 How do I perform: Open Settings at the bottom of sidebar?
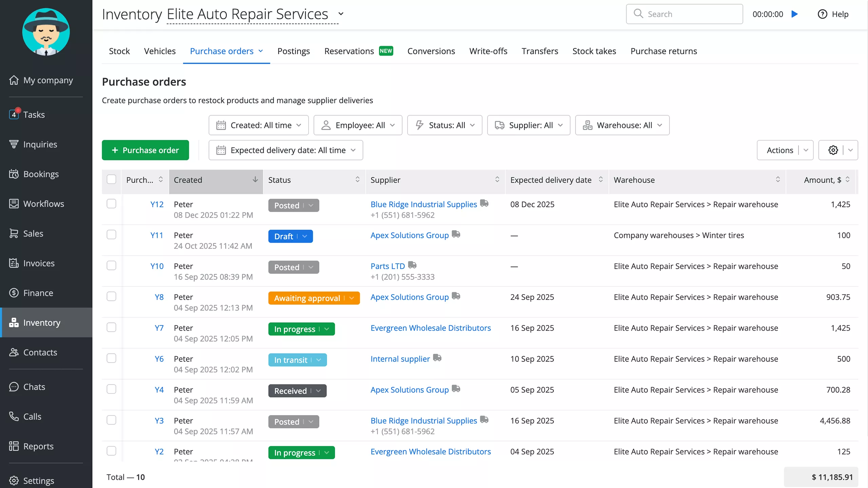point(39,480)
